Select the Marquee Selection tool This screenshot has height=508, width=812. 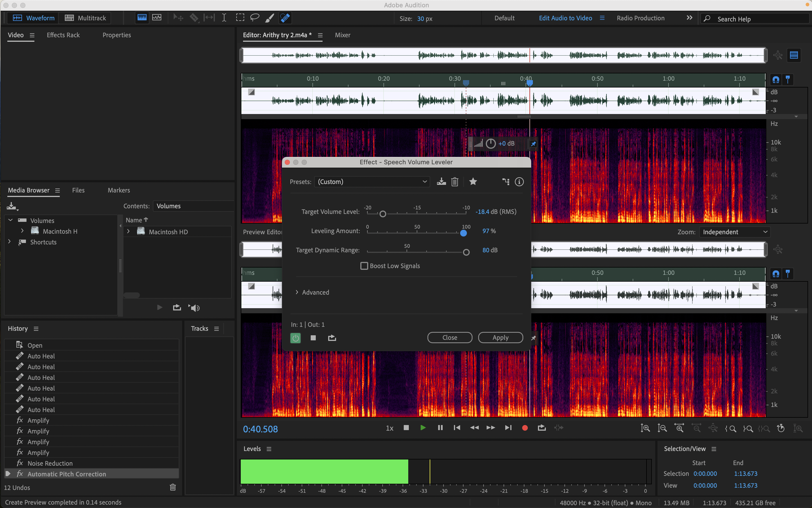240,18
